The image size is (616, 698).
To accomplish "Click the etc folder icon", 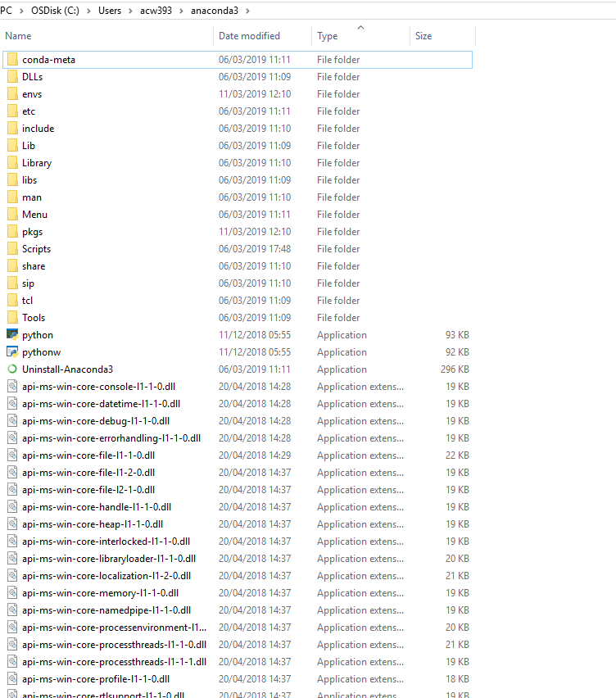I will tap(12, 111).
